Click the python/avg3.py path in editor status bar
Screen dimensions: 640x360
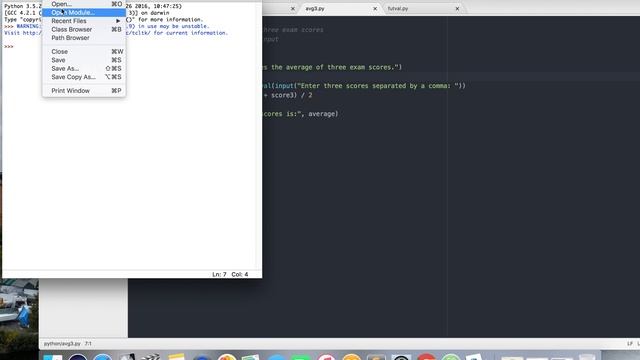(x=62, y=344)
